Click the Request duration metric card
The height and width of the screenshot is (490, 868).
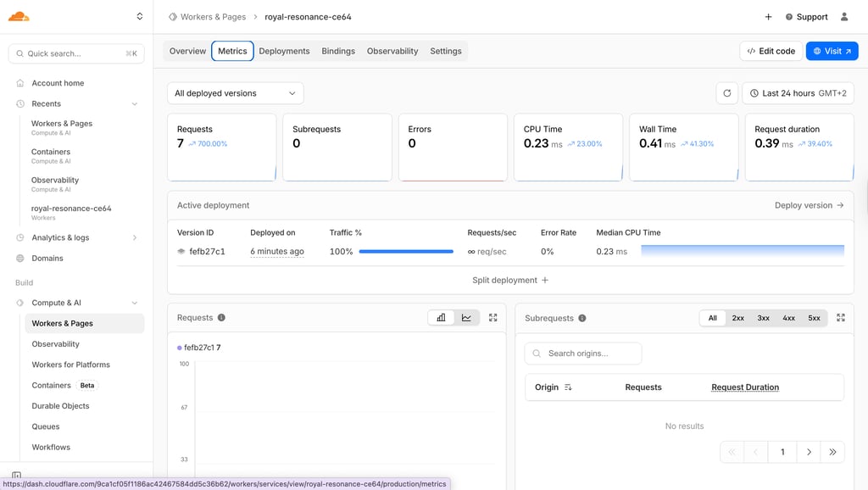799,148
